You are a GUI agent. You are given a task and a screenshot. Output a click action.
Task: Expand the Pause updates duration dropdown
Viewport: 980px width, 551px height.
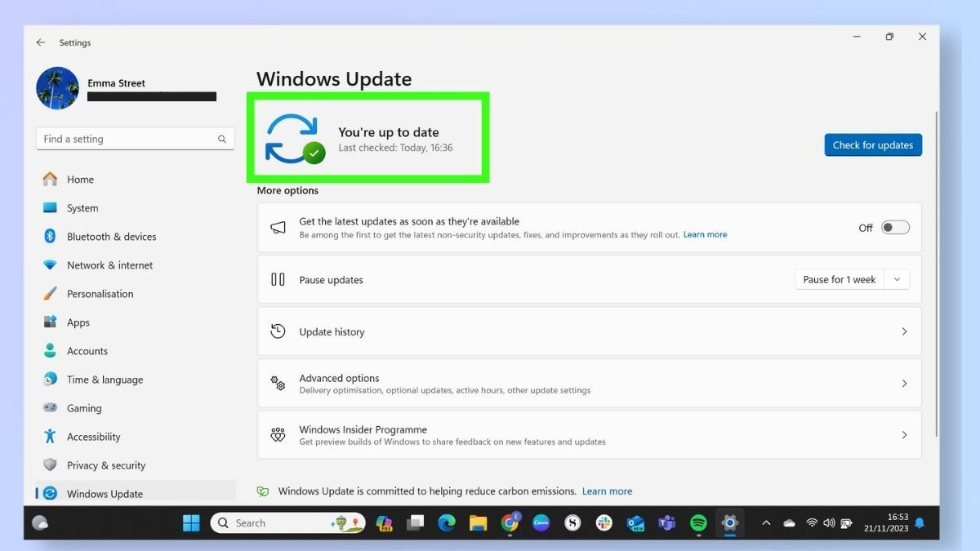point(896,278)
